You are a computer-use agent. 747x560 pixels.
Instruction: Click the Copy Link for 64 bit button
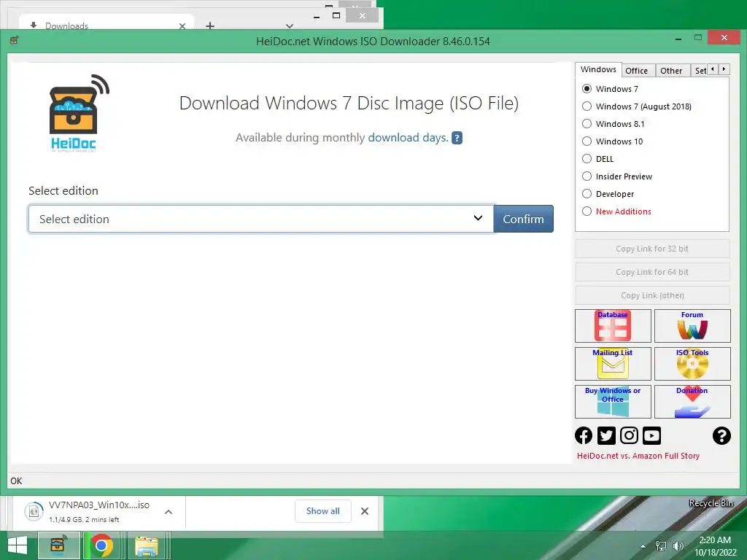click(652, 272)
